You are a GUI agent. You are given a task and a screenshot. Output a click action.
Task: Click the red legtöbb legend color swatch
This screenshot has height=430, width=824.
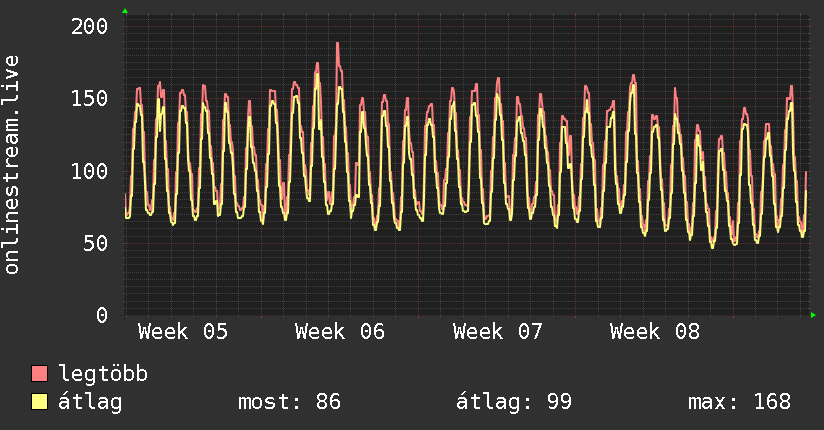coord(40,374)
